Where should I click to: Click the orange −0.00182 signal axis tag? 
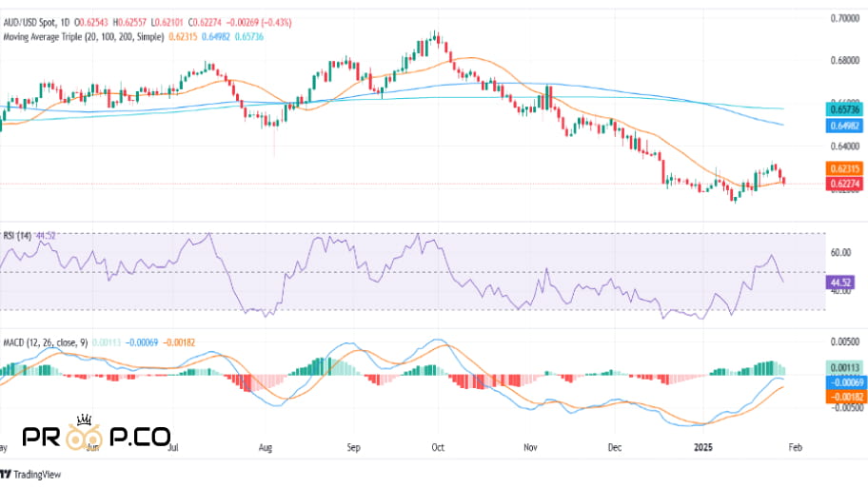click(x=845, y=397)
